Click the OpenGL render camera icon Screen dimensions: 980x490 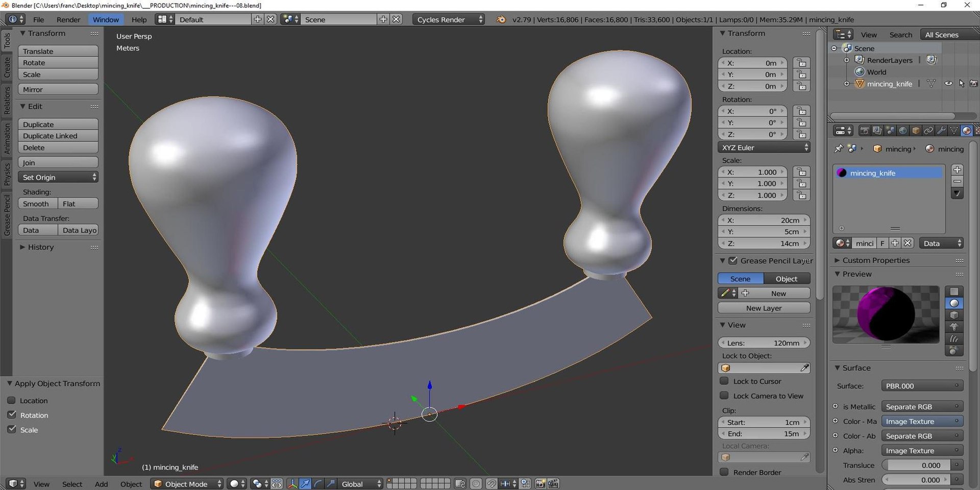tap(541, 484)
